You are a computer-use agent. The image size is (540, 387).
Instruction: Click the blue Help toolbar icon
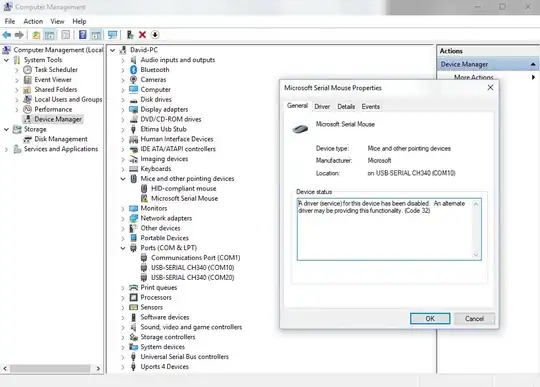click(x=83, y=35)
